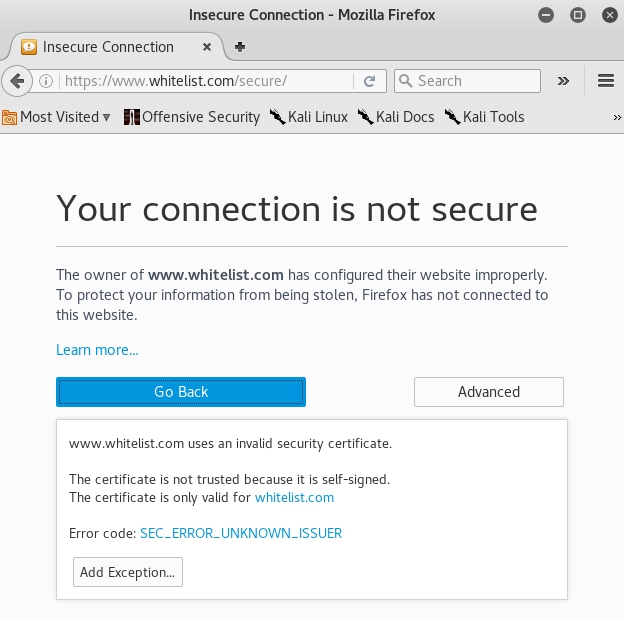Open the Kali Docs bookmark
Image resolution: width=624 pixels, height=618 pixels.
coord(396,117)
